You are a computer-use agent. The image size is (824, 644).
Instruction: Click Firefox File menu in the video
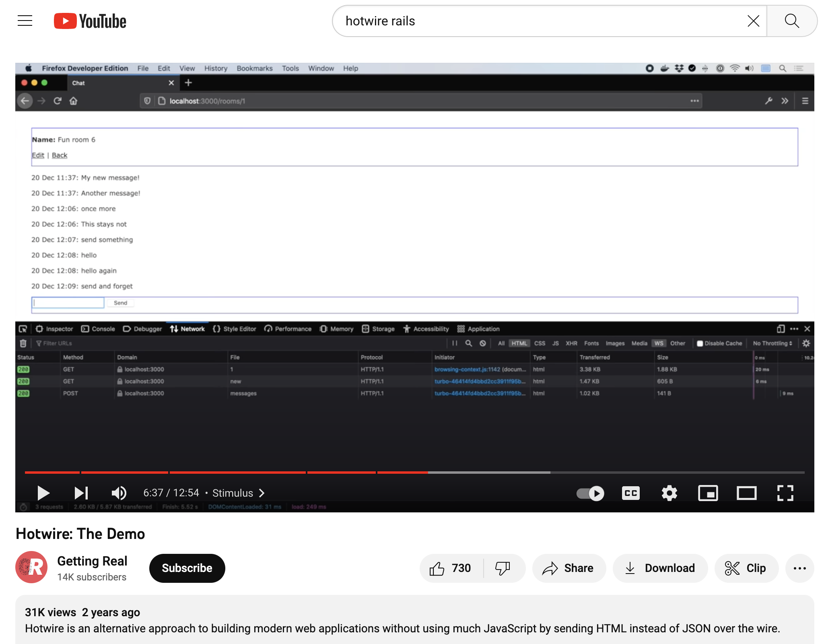143,68
